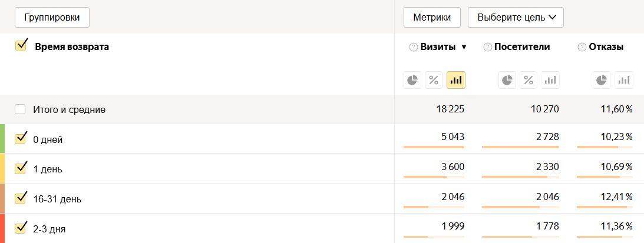Open the Группировки button
This screenshot has width=644, height=243.
pyautogui.click(x=52, y=18)
